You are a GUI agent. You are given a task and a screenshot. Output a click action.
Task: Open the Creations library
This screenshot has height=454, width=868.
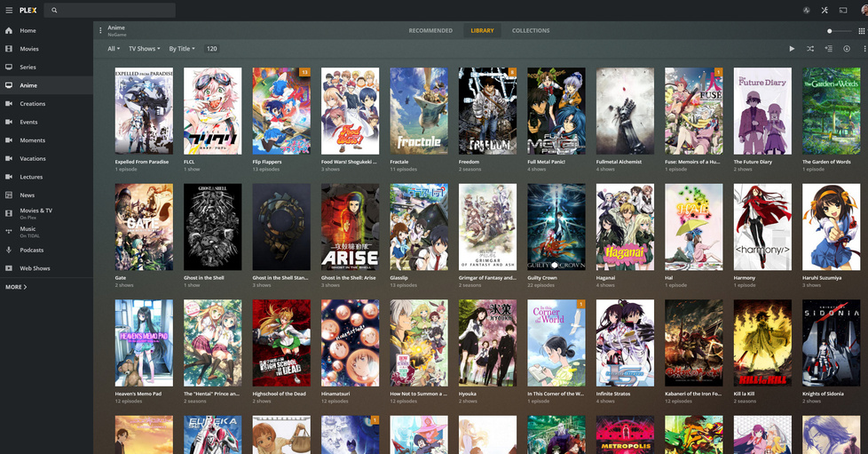[46, 104]
